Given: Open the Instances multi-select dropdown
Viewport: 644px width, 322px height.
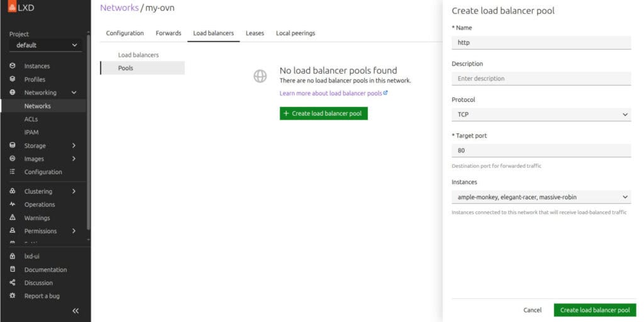Looking at the screenshot, I should pyautogui.click(x=541, y=197).
